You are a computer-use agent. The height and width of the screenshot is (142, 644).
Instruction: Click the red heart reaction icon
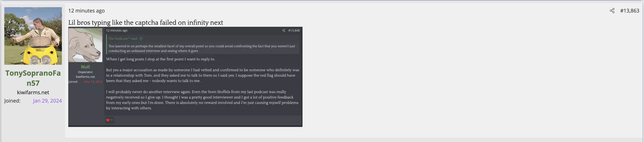[x=108, y=120]
